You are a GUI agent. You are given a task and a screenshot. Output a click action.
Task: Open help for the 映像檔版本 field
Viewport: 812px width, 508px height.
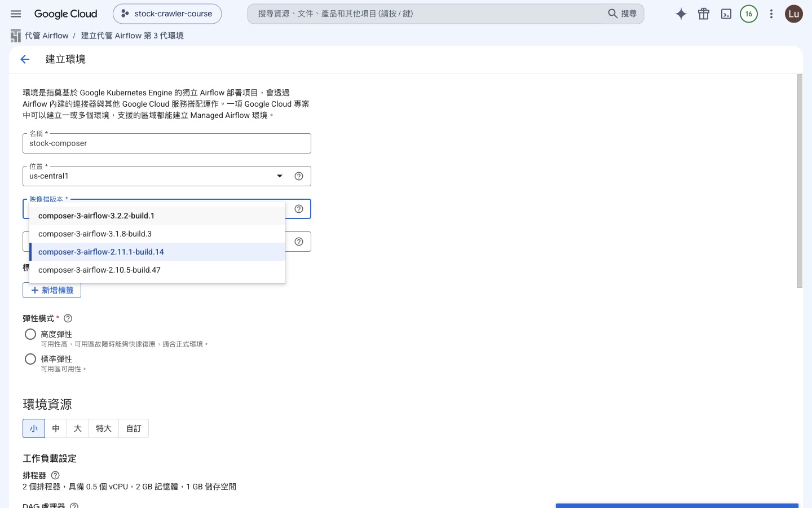pos(299,209)
